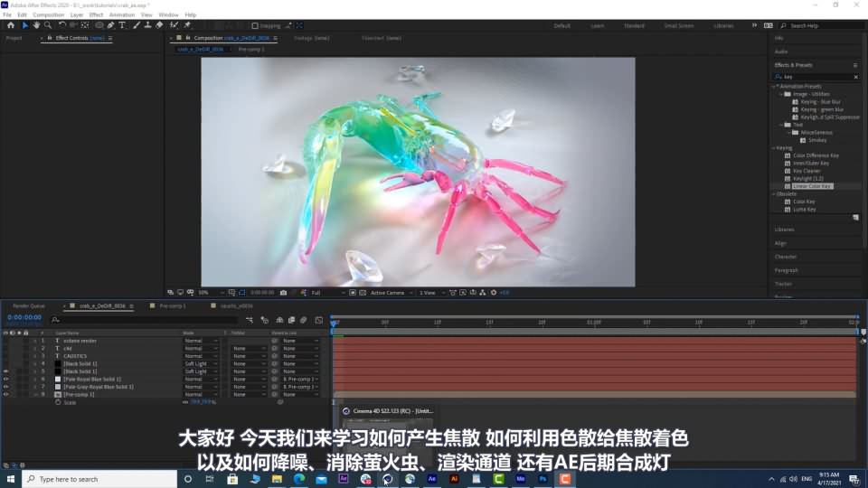Click the composition mini-flowchart icon in timeline
Image resolution: width=868 pixels, height=488 pixels.
point(250,320)
